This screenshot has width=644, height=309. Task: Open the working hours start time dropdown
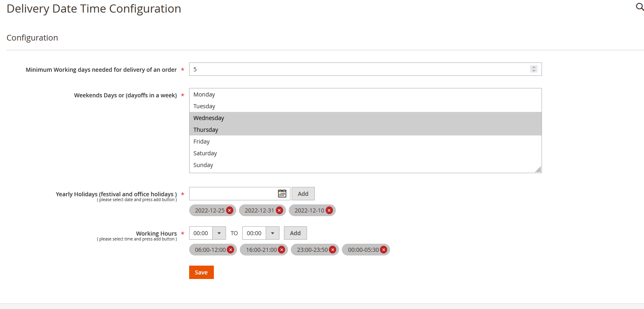pyautogui.click(x=219, y=233)
